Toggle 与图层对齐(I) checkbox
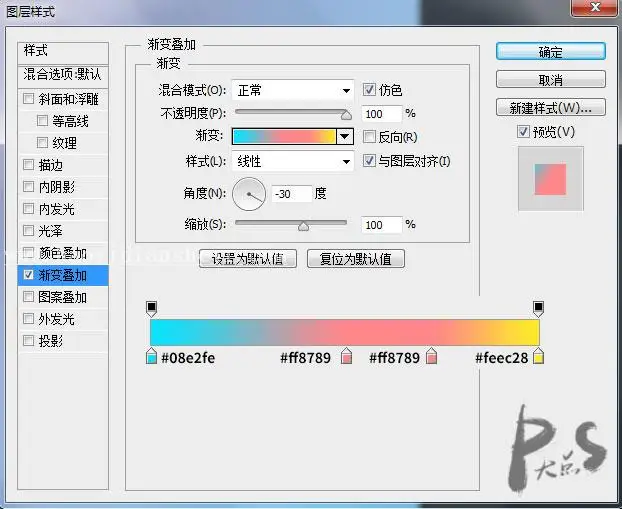This screenshot has height=509, width=622. click(x=369, y=161)
